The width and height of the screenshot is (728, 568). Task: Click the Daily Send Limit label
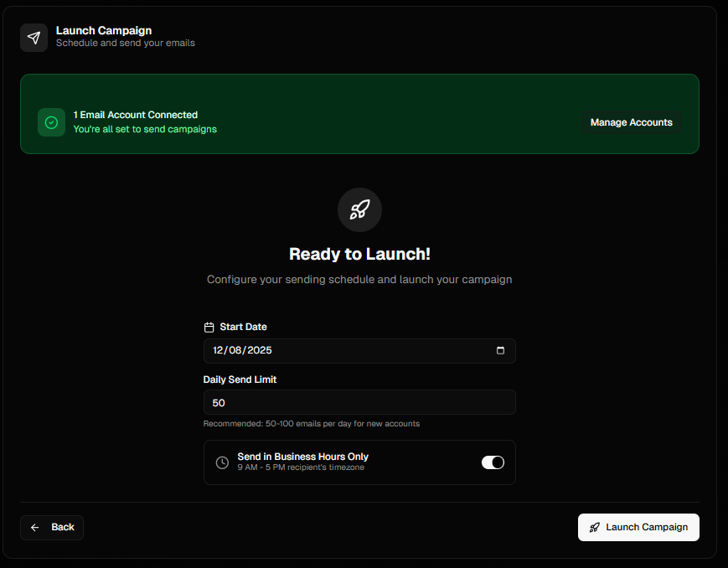240,380
